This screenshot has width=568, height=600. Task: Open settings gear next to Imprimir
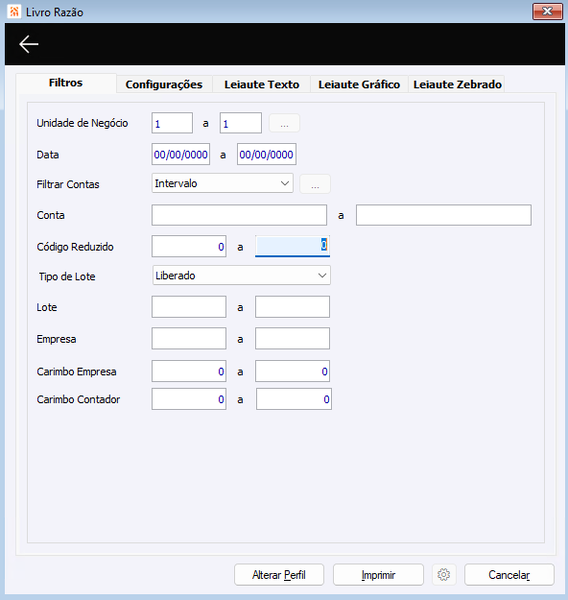click(x=444, y=574)
